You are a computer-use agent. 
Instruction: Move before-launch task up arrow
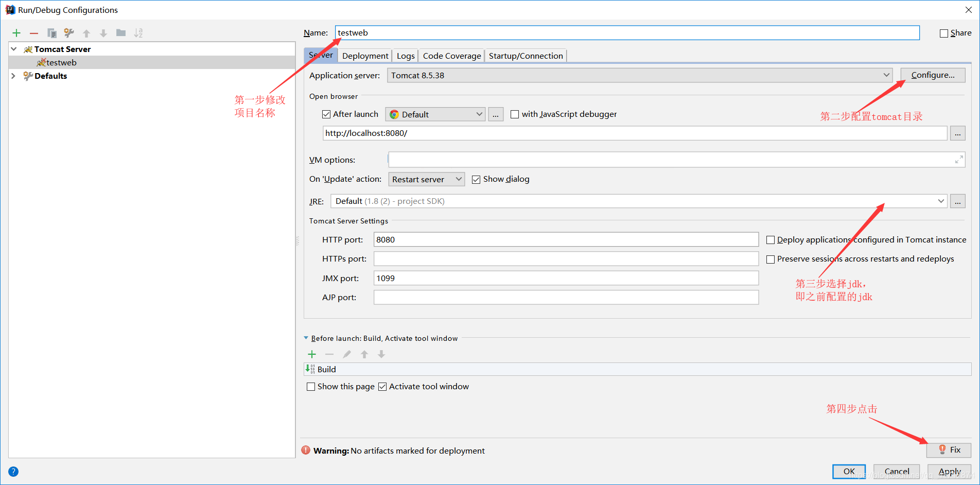364,354
